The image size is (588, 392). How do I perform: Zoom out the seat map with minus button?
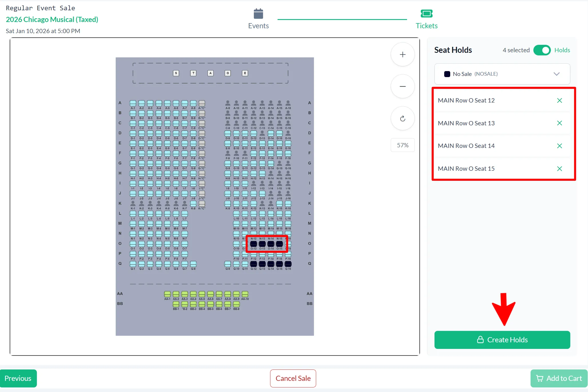pyautogui.click(x=402, y=87)
